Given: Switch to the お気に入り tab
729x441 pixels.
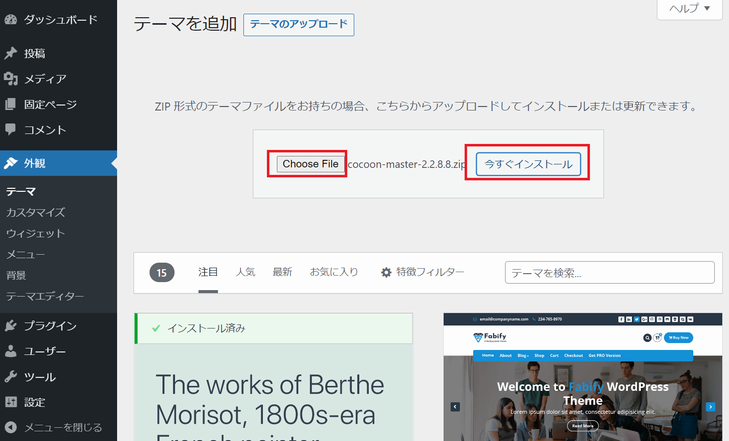Looking at the screenshot, I should [x=334, y=272].
